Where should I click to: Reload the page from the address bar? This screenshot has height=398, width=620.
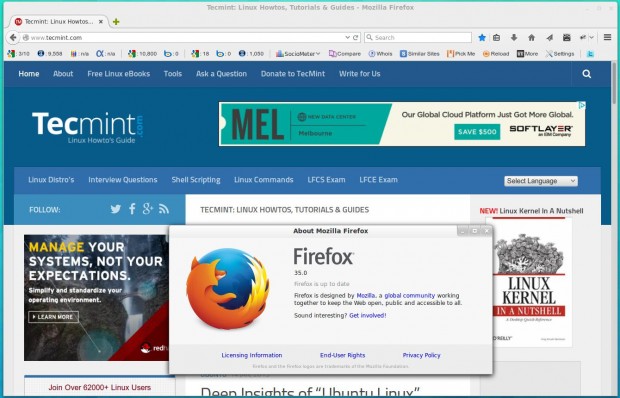click(355, 38)
